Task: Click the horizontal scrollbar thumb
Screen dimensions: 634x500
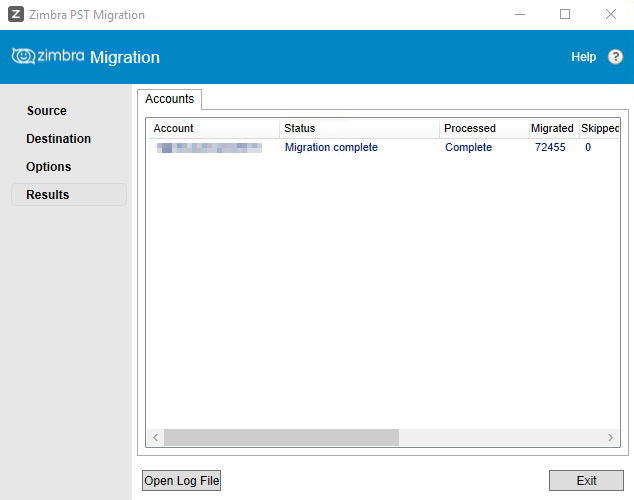Action: (x=281, y=437)
